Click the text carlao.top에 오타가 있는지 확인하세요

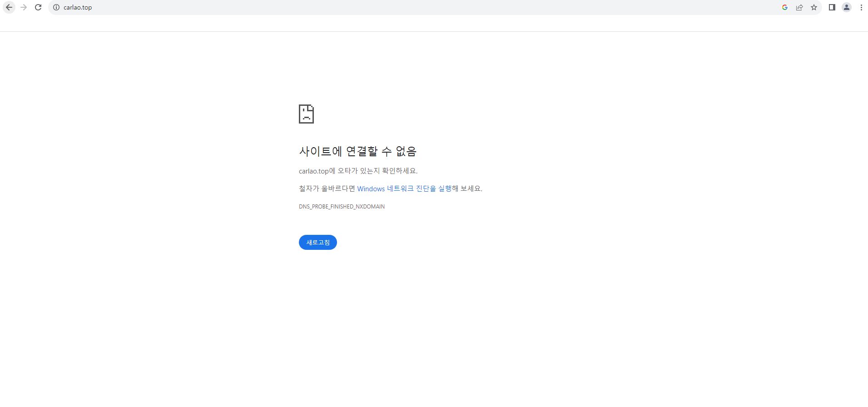(x=358, y=171)
